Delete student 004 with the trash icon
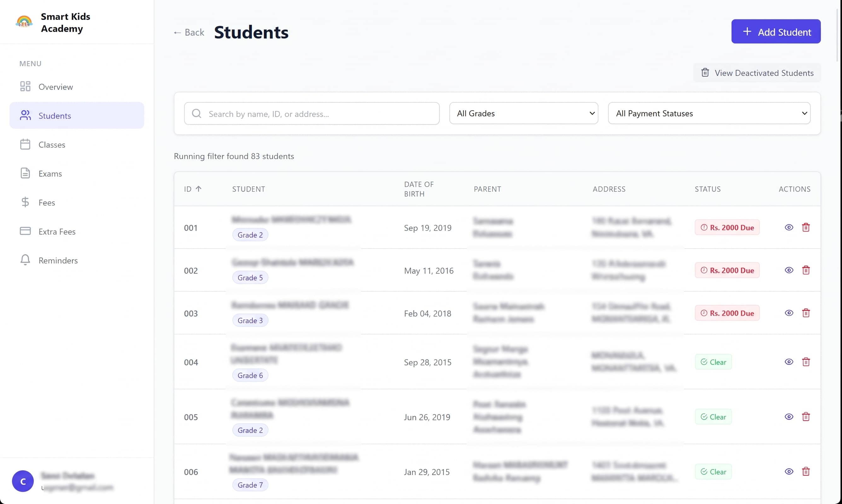Viewport: 842px width, 504px height. click(x=806, y=362)
